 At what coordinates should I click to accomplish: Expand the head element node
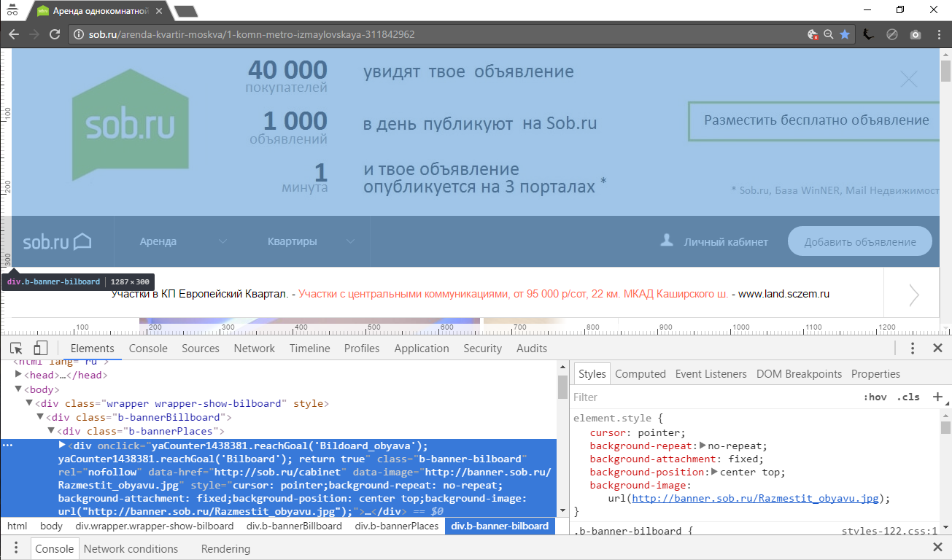[19, 375]
